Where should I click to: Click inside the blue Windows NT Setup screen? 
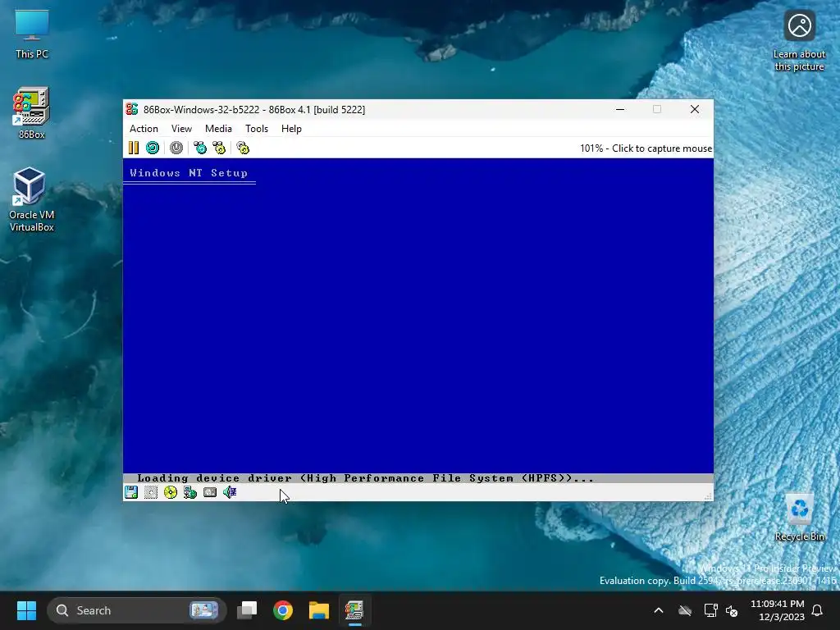pos(418,322)
